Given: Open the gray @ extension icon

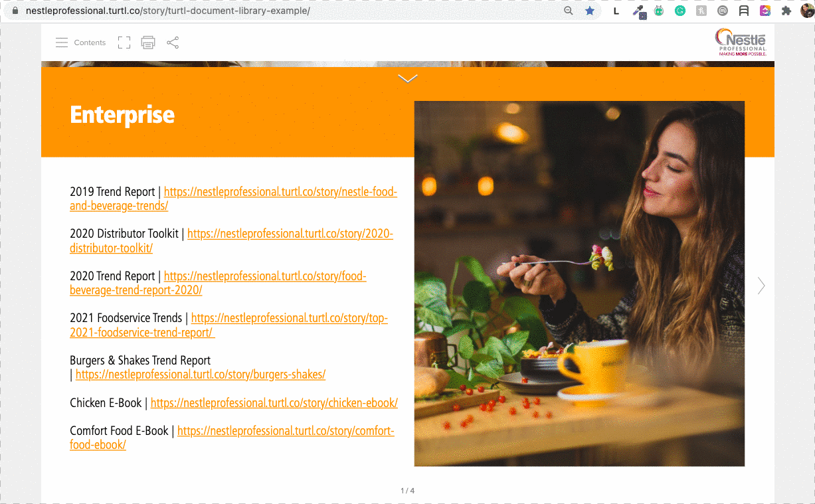Looking at the screenshot, I should click(723, 11).
